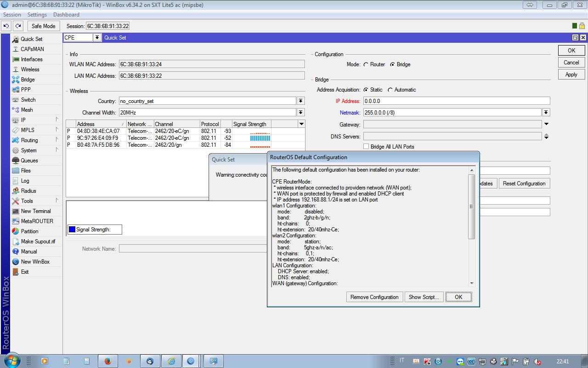The width and height of the screenshot is (588, 368).
Task: Click the Undo arrow in toolbar
Action: [6, 26]
